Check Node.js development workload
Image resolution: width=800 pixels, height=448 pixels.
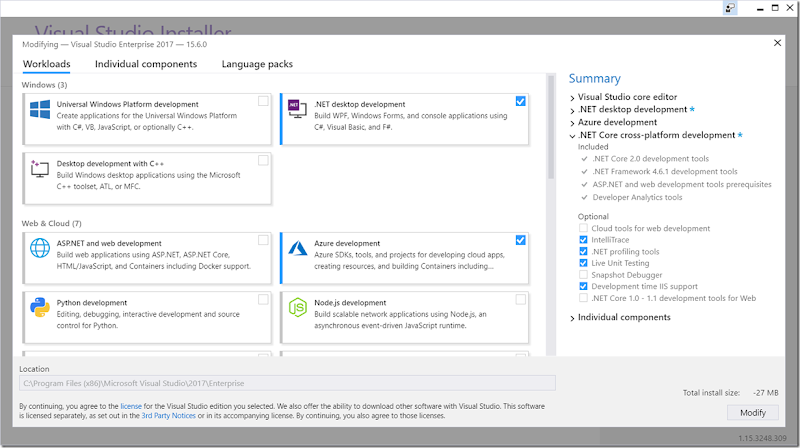click(x=520, y=299)
